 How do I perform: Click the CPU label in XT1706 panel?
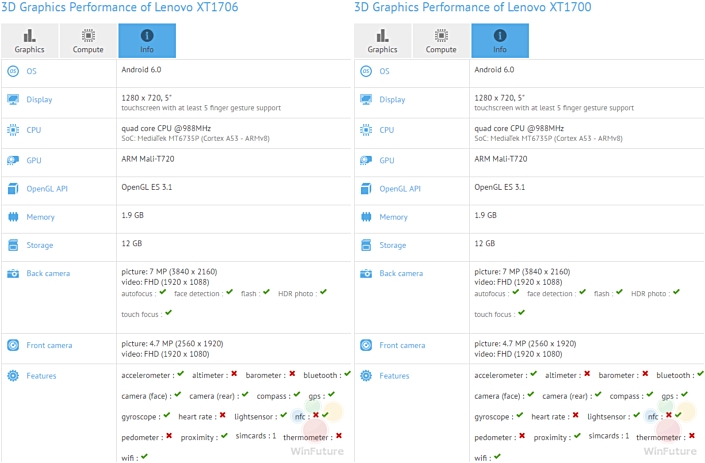(34, 130)
